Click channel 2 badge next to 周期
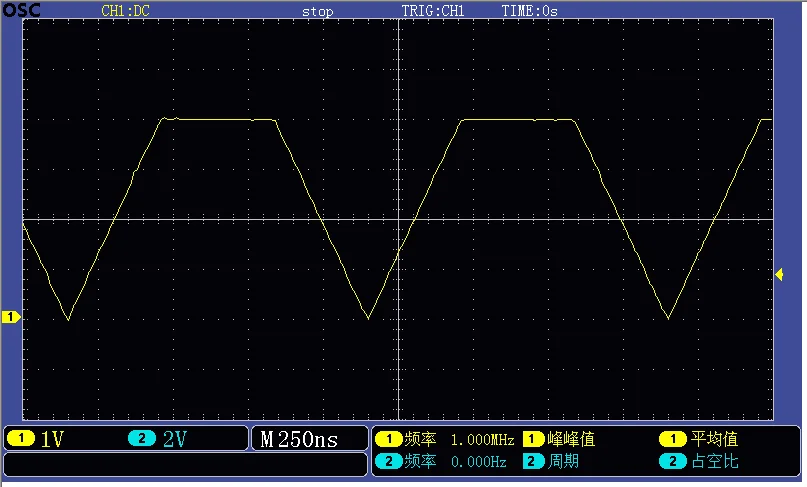The height and width of the screenshot is (487, 807). (533, 461)
